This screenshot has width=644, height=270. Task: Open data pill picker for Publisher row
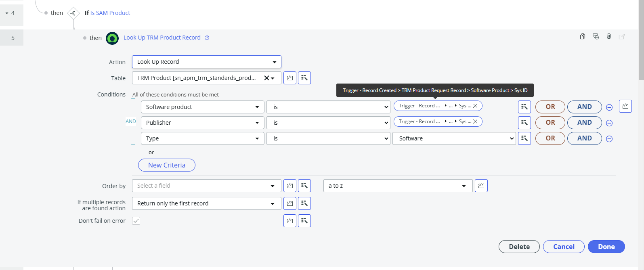(x=524, y=123)
